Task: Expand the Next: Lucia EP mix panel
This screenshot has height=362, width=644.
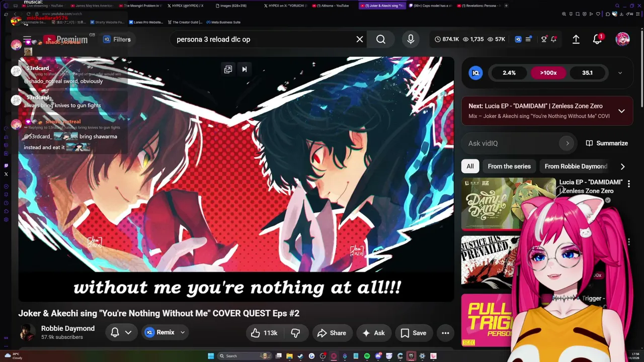Action: point(621,111)
